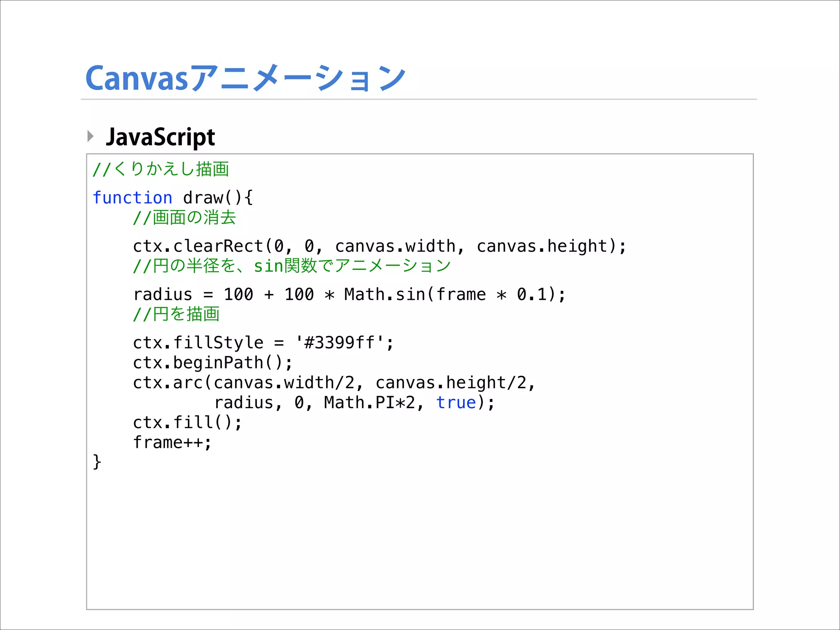
Task: Click the line 'ctx.arc(canvas.width/2, canvas.height/2,'
Action: [334, 383]
